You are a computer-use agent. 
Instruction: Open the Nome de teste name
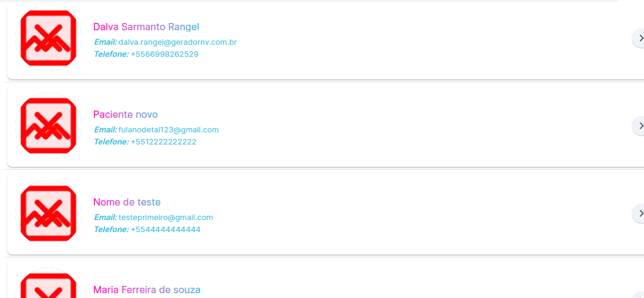127,202
